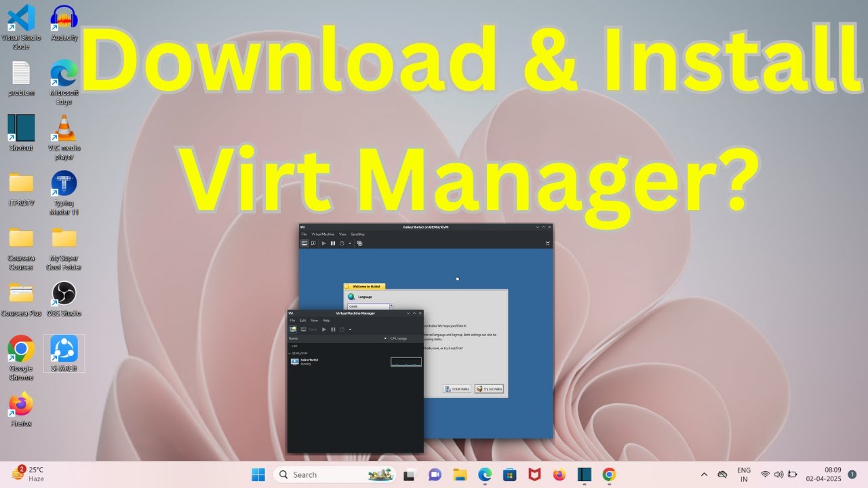The height and width of the screenshot is (488, 868).
Task: Launch Audacity from the desktop
Action: [64, 24]
